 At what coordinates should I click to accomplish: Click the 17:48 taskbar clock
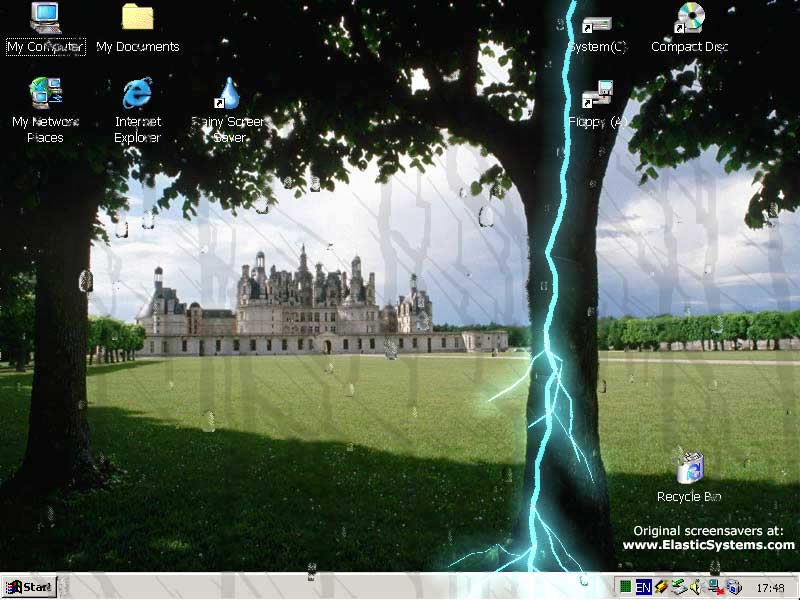point(770,588)
